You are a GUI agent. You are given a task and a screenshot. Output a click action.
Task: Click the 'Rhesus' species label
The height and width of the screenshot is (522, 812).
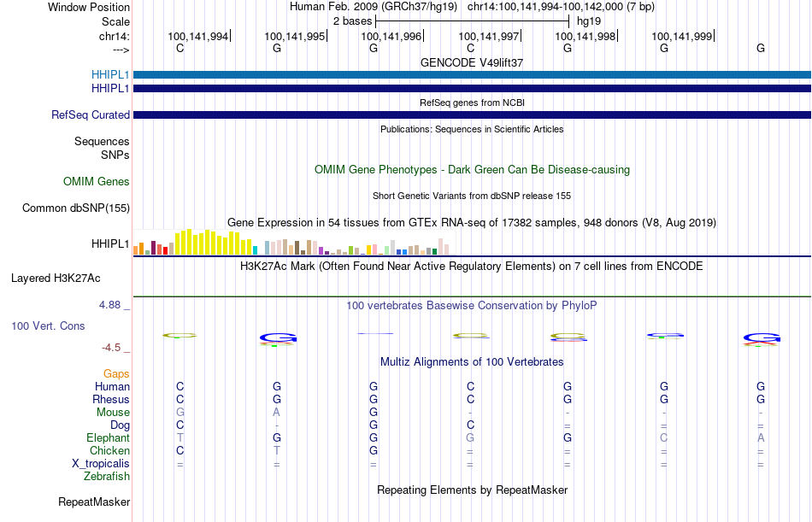pyautogui.click(x=111, y=399)
